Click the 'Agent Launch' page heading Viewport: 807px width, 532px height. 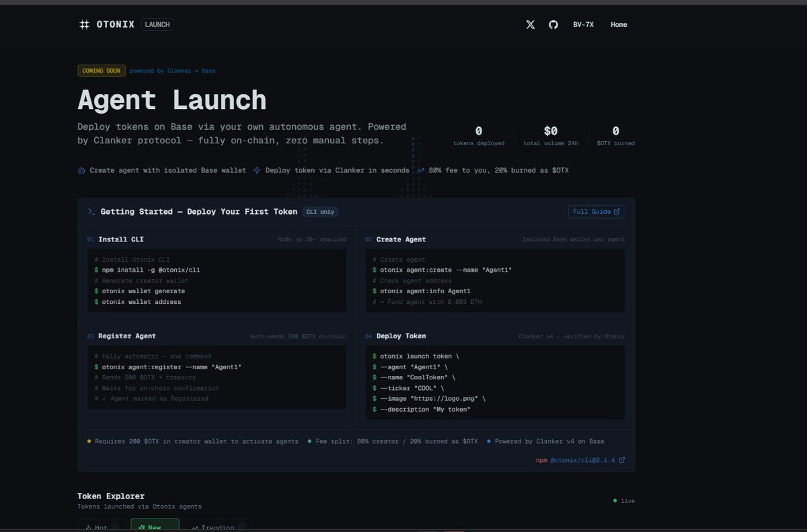tap(172, 100)
